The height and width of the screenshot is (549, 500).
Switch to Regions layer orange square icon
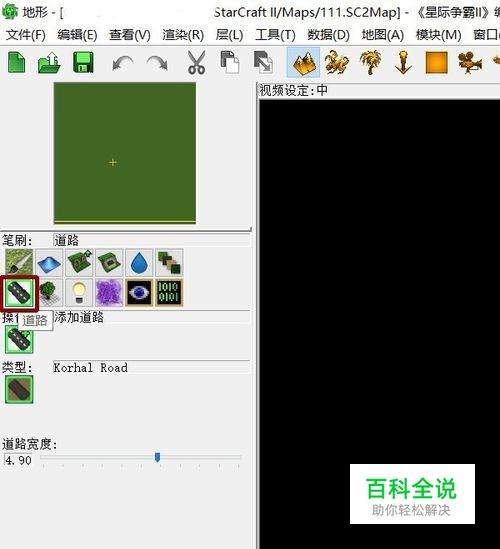click(437, 63)
